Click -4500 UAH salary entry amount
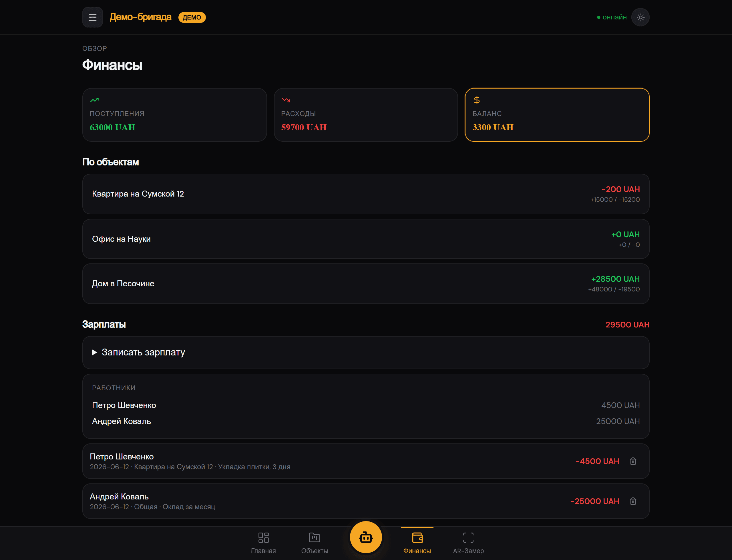732x560 pixels. click(597, 461)
